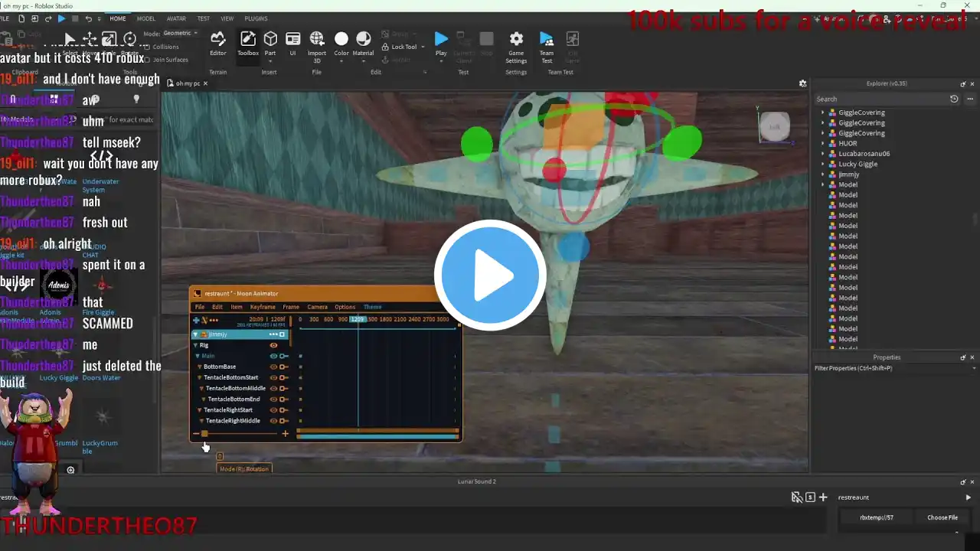This screenshot has width=980, height=551.
Task: Switch to the MODEL ribbon tab
Action: point(145,18)
